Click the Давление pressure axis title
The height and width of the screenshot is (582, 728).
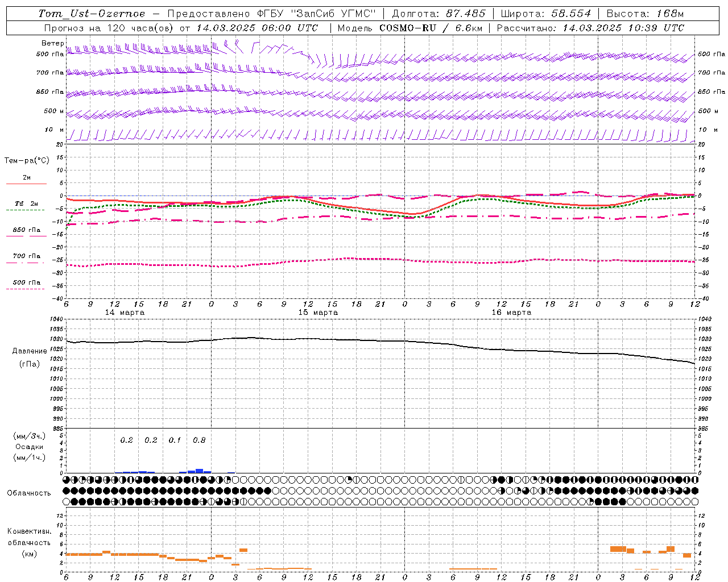pos(30,351)
